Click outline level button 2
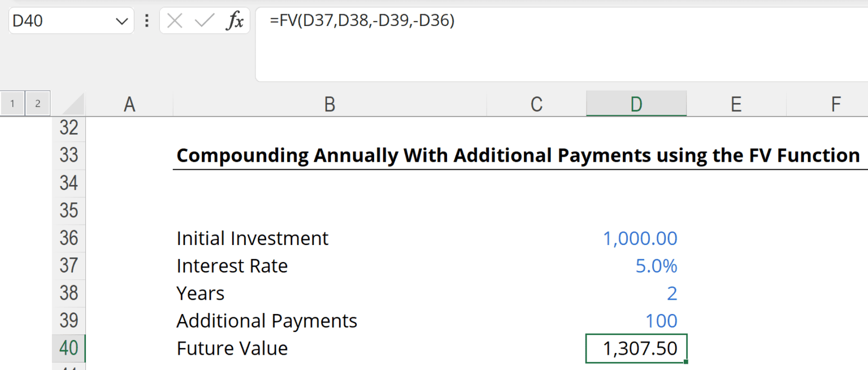Viewport: 868px width, 370px height. click(x=37, y=104)
